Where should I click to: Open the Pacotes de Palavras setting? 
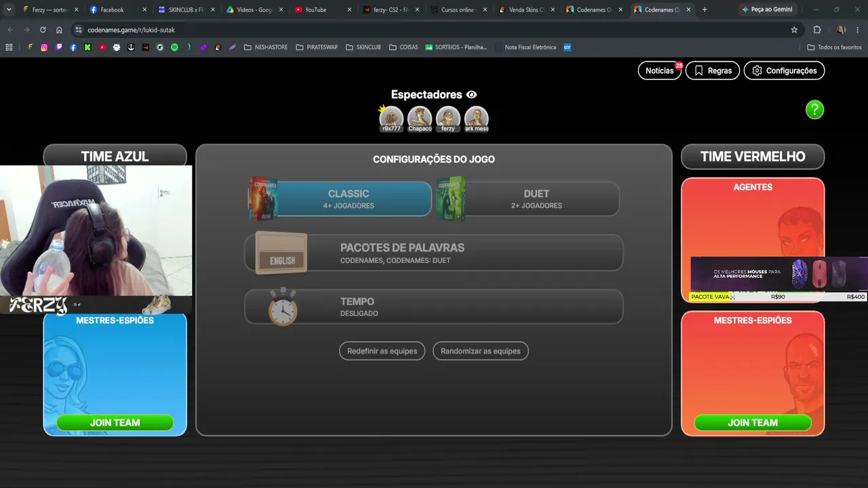[x=434, y=253]
